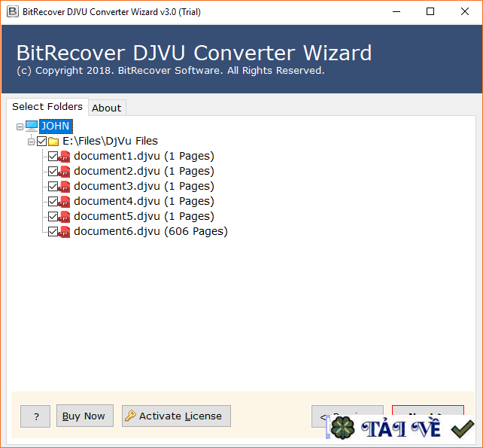Select document3.djvu (1 Pages) text
Screen dimensions: 483x448
pyautogui.click(x=144, y=186)
